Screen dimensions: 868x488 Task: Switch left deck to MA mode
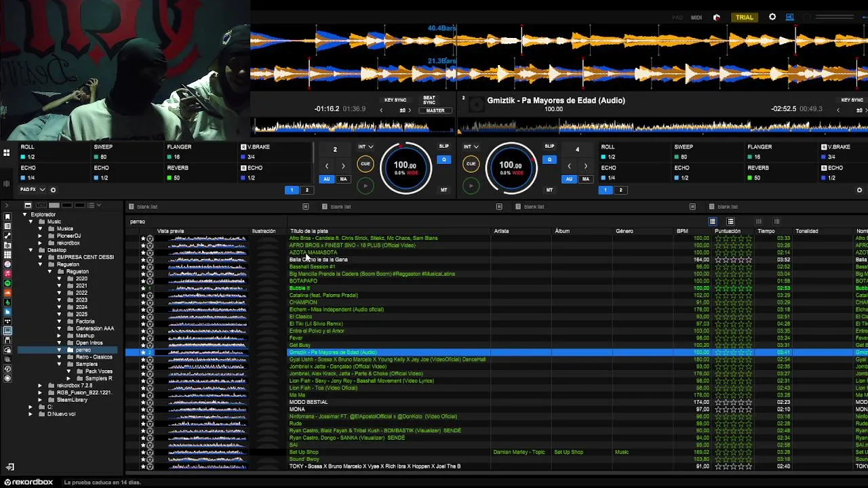click(x=343, y=179)
